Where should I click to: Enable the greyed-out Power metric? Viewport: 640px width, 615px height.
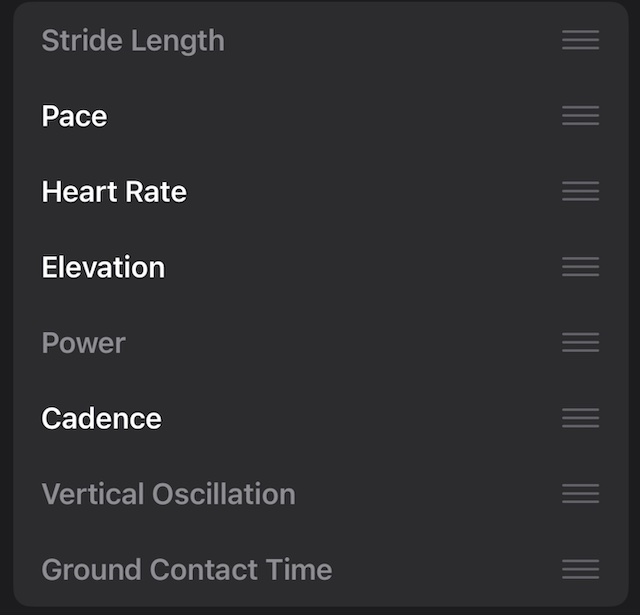(83, 343)
